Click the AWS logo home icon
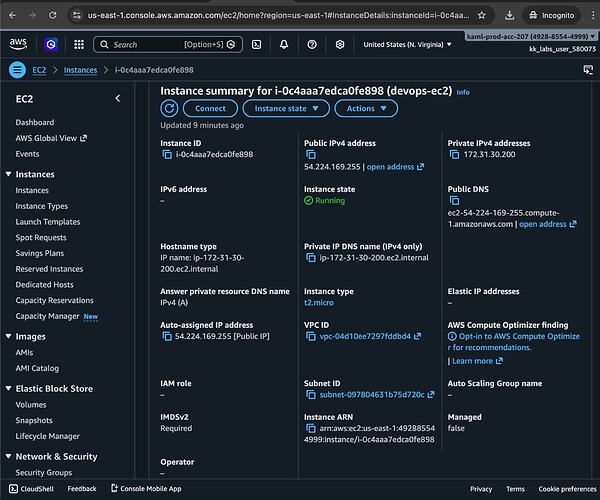 click(19, 45)
